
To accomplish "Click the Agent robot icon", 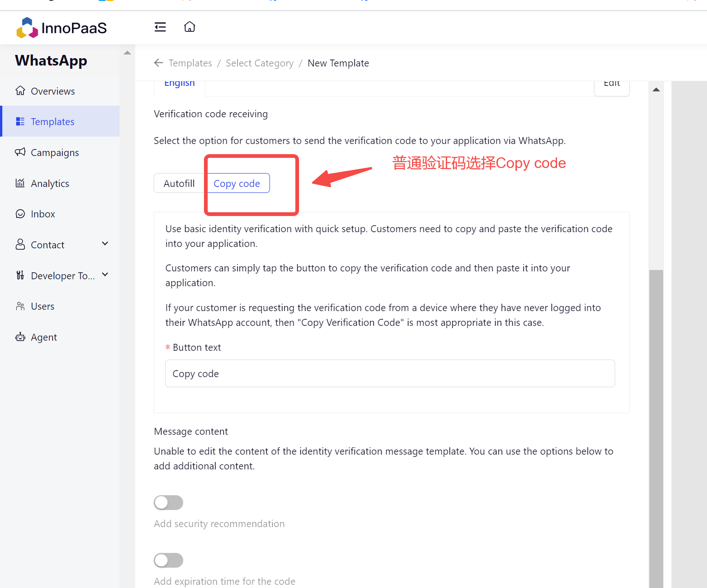I will click(20, 337).
